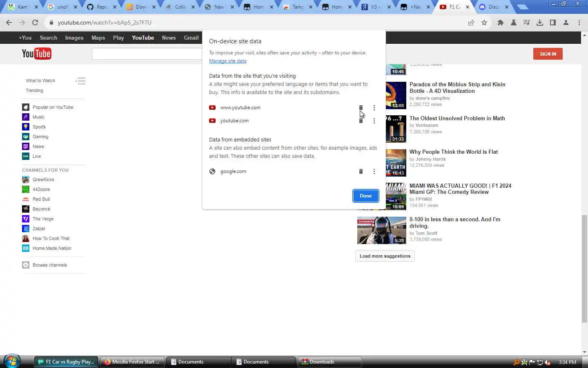Open The Oldest Unsolved Problem in Math
This screenshot has width=588, height=368.
click(x=457, y=118)
